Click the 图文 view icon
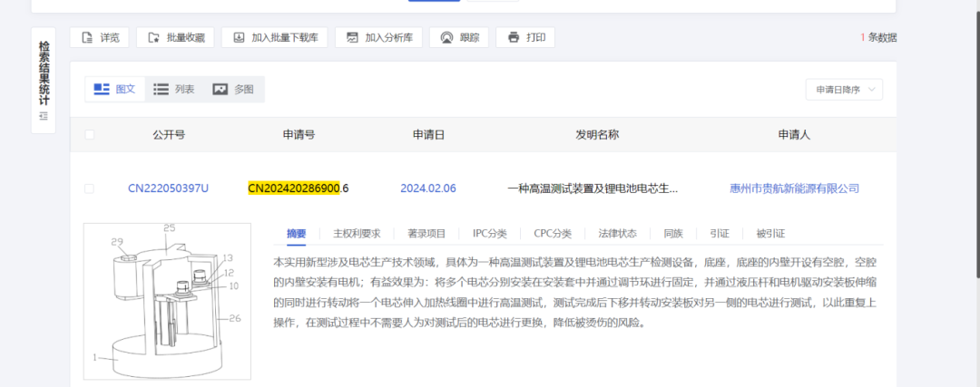Viewport: 980px width, 387px height. (102, 89)
